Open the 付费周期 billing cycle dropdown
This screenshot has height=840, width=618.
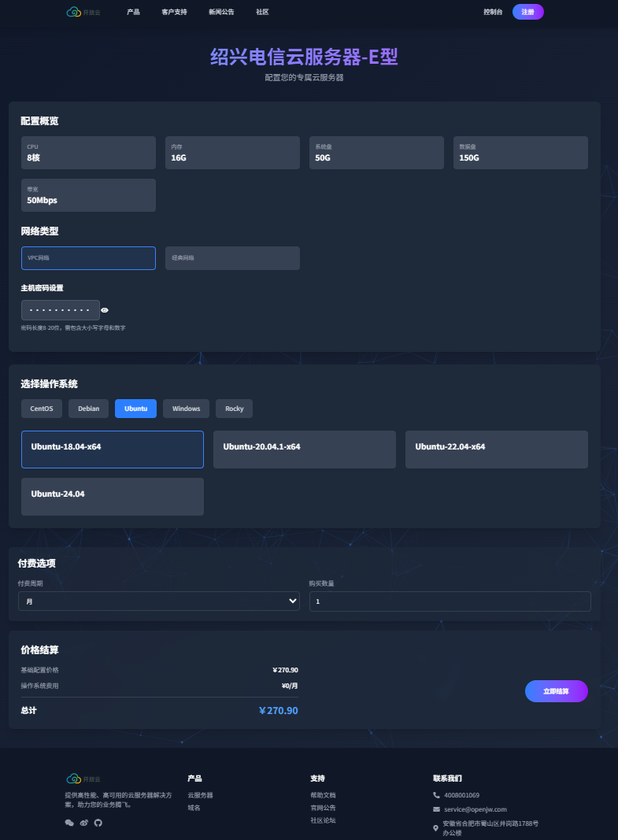coord(159,601)
